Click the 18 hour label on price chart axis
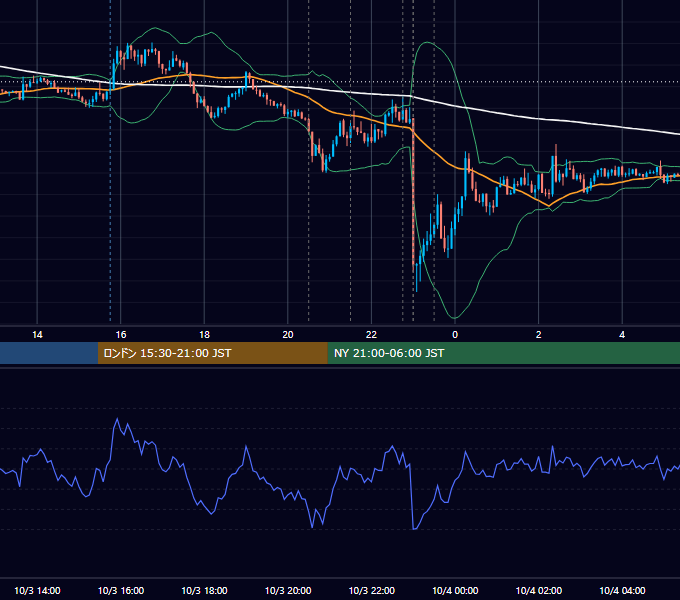The height and width of the screenshot is (600, 680). pyautogui.click(x=204, y=335)
